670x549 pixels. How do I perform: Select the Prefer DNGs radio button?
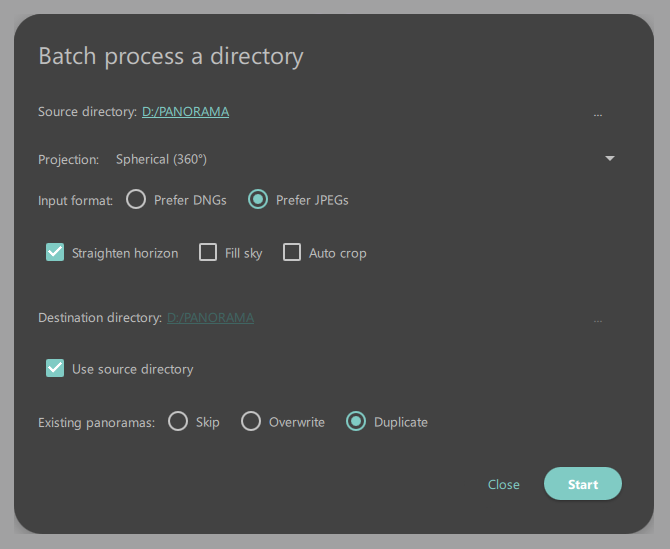(136, 200)
